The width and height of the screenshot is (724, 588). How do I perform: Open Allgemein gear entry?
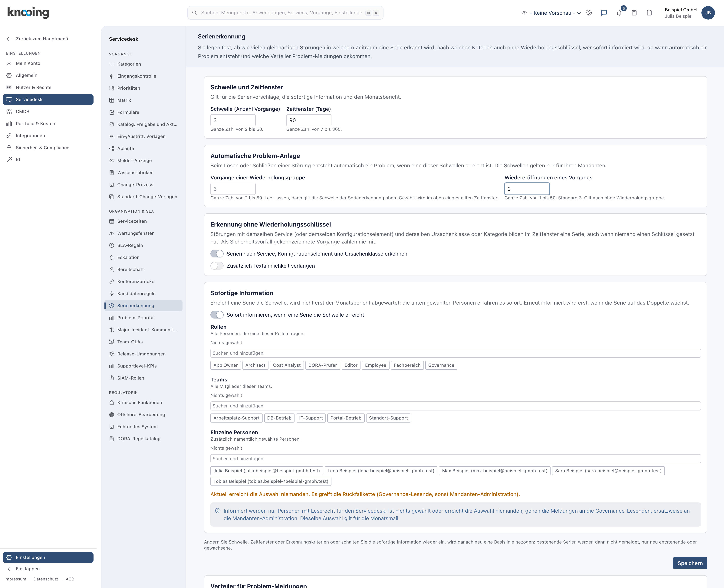pyautogui.click(x=48, y=75)
